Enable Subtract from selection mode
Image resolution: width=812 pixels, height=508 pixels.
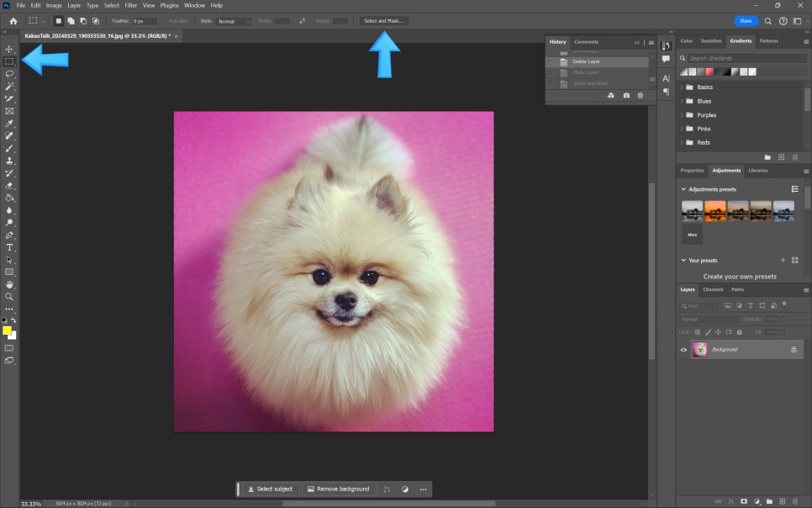tap(83, 21)
